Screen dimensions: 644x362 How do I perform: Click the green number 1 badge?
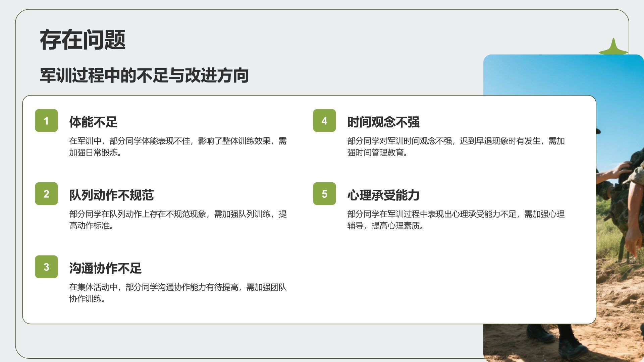click(46, 121)
